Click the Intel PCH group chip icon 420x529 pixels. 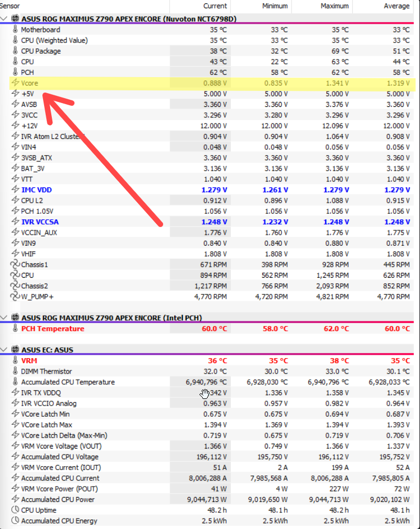pyautogui.click(x=15, y=317)
